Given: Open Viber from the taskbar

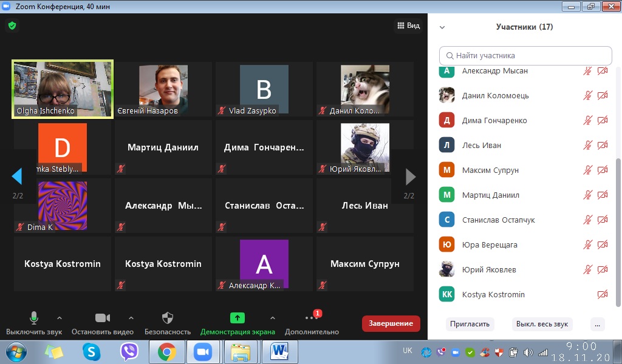Looking at the screenshot, I should coord(129,351).
